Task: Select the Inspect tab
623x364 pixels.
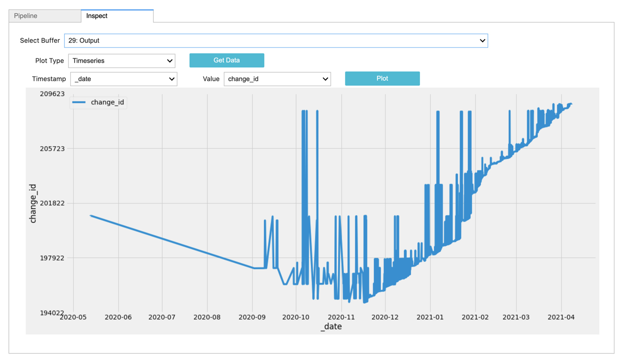Action: 97,16
